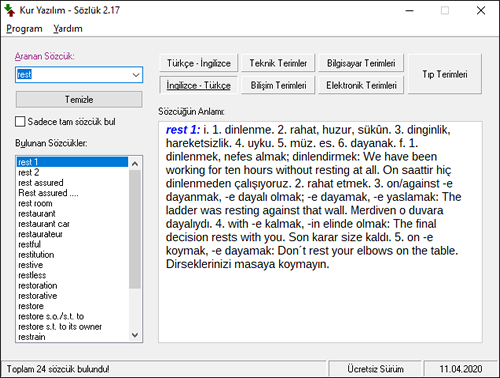
Task: Select 'restorative' in the list
Action: coord(72,296)
